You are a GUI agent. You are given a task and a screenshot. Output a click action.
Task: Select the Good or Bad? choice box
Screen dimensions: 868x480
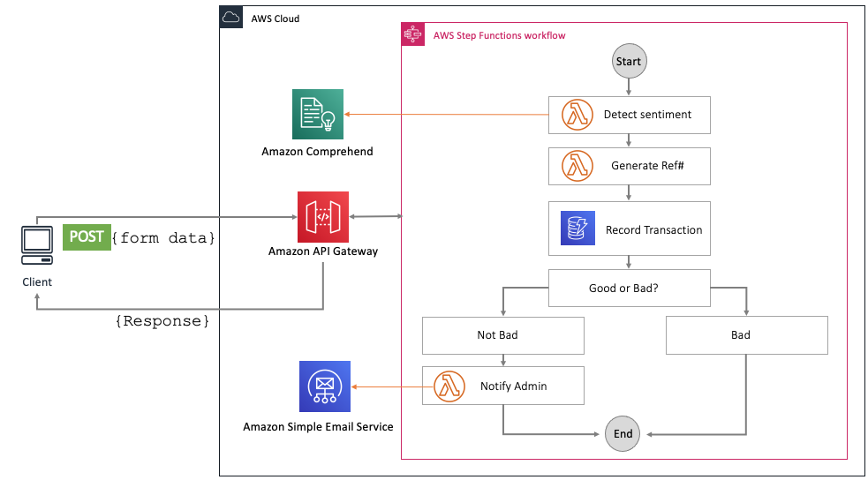(630, 289)
